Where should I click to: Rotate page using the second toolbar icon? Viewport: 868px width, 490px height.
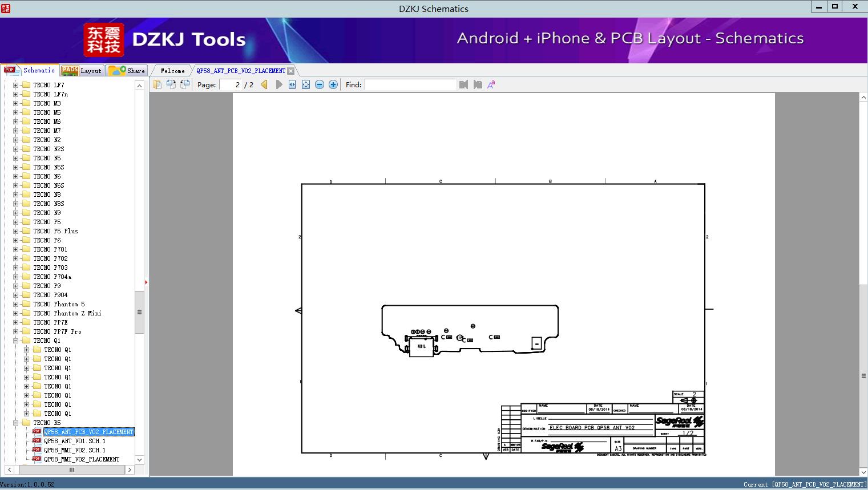[171, 84]
